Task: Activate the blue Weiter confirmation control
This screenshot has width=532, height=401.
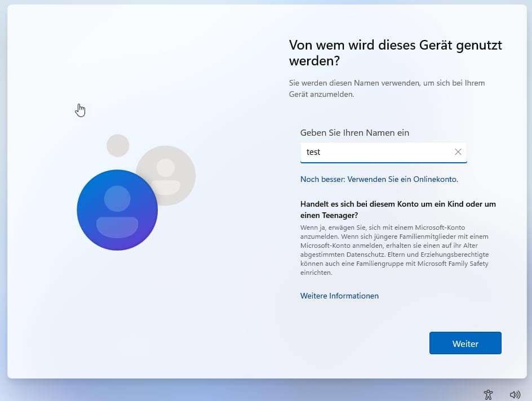Action: click(x=465, y=343)
